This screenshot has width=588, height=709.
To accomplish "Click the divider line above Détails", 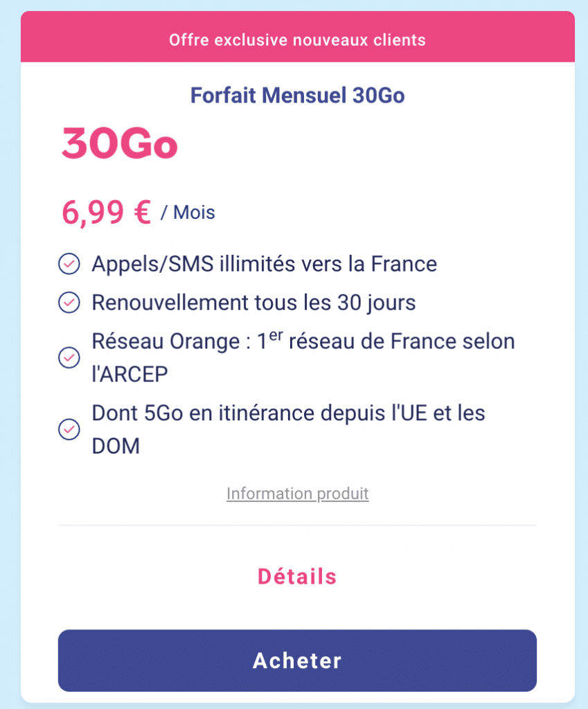I will [x=297, y=526].
